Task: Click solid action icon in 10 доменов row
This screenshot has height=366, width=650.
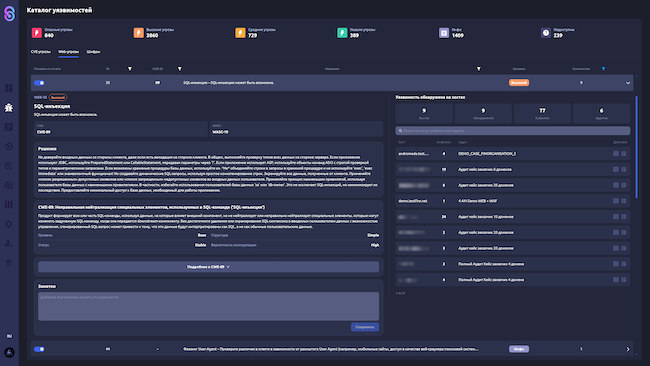Action: coord(616,217)
